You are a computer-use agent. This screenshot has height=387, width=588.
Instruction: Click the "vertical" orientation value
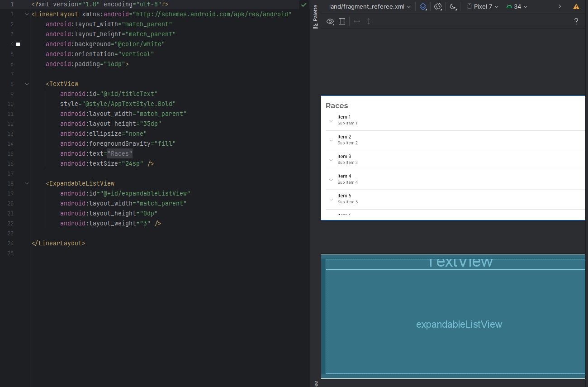(x=136, y=54)
